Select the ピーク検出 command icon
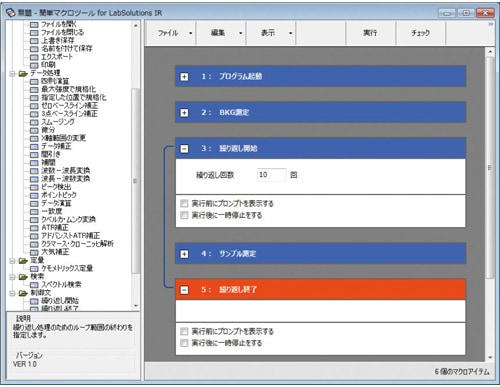 [34, 187]
